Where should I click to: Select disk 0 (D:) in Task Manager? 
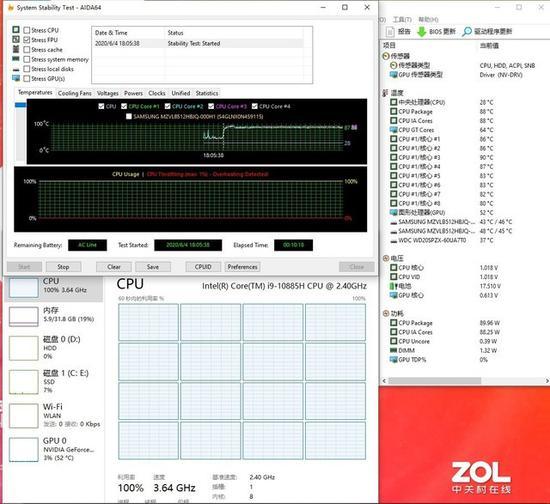(x=54, y=347)
